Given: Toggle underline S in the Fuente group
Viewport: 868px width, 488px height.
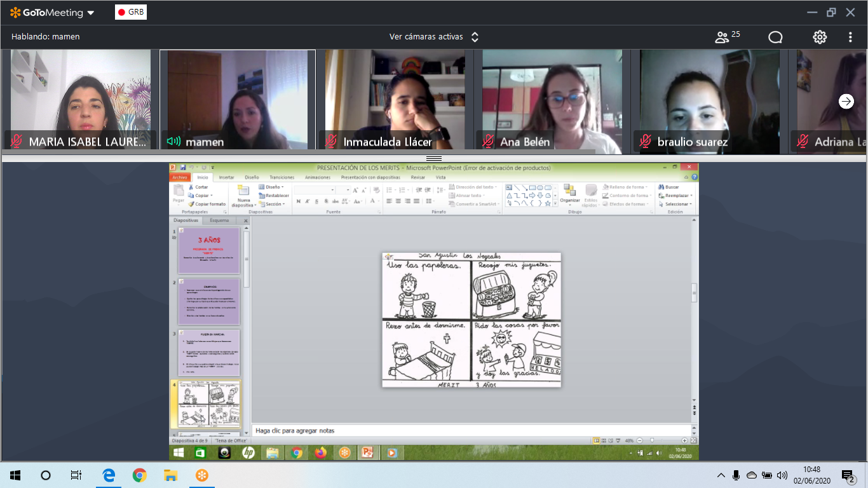Looking at the screenshot, I should coord(316,201).
